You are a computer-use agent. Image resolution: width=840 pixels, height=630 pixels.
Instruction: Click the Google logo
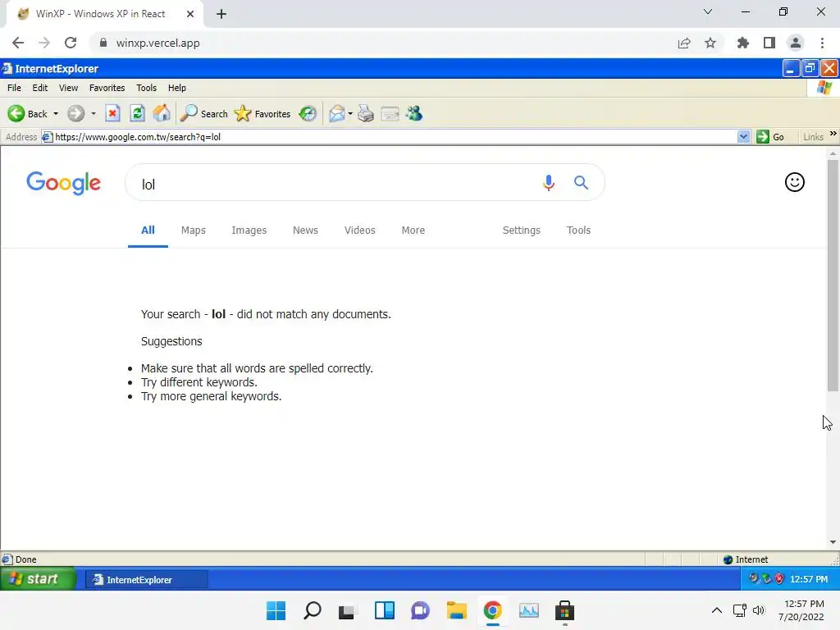[64, 183]
